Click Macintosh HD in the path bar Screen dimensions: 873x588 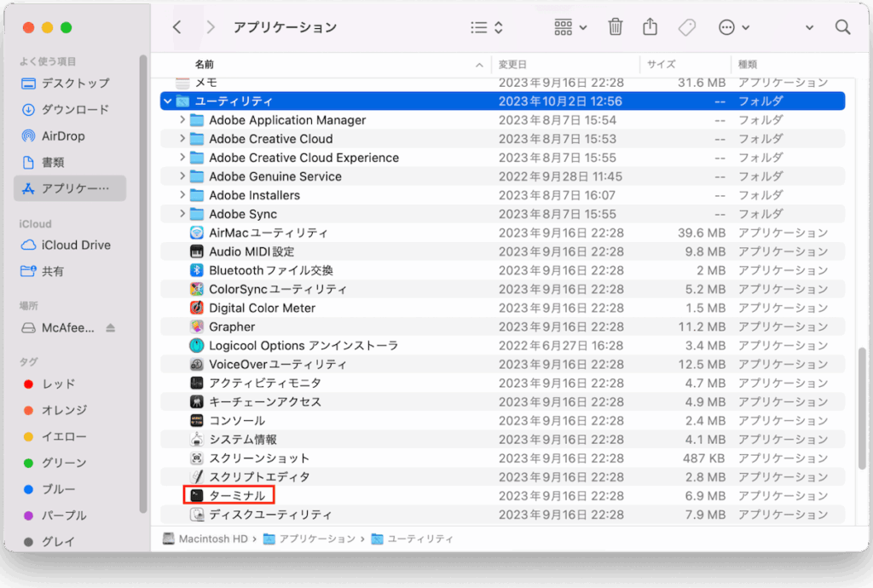point(211,539)
